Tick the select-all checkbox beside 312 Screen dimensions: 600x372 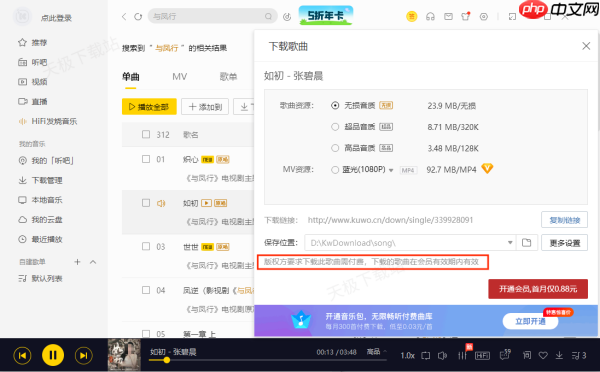(x=146, y=134)
